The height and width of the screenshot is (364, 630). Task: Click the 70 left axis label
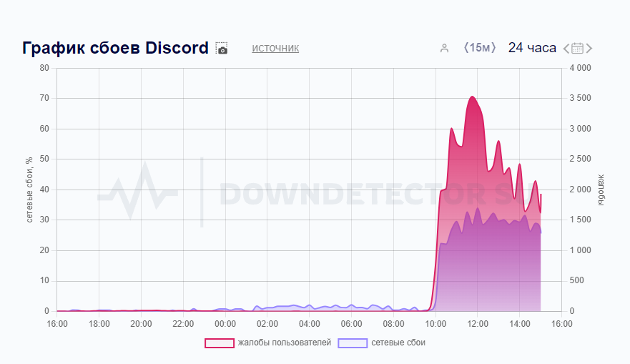[x=44, y=98]
